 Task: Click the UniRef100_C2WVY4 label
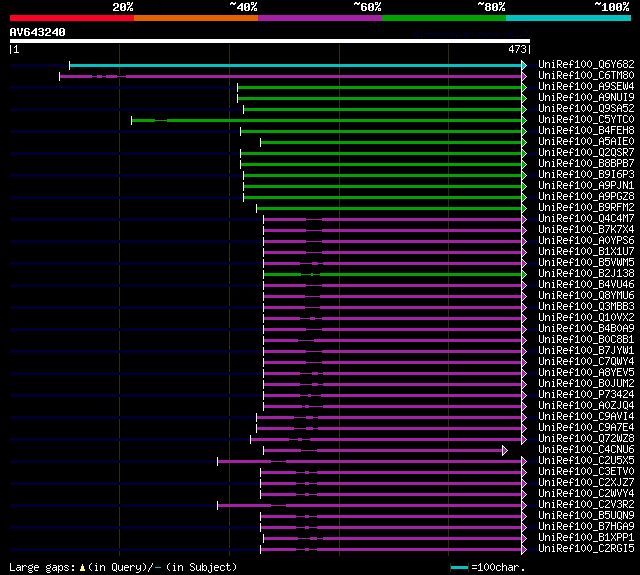586,494
